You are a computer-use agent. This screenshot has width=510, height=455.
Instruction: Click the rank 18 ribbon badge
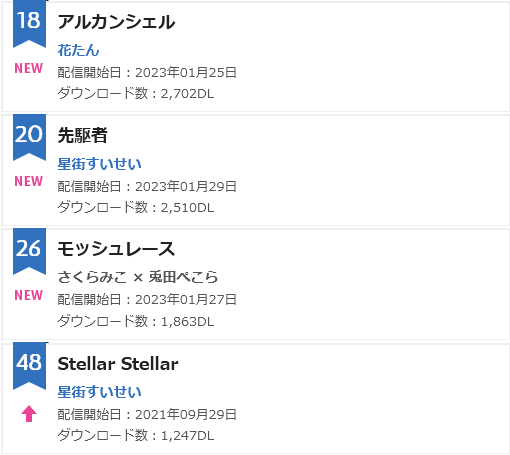[29, 23]
